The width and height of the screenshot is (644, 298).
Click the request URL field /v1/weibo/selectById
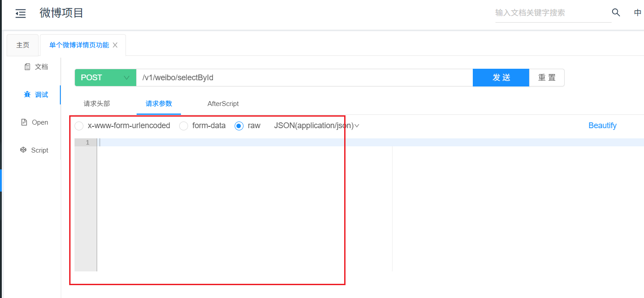coord(304,78)
